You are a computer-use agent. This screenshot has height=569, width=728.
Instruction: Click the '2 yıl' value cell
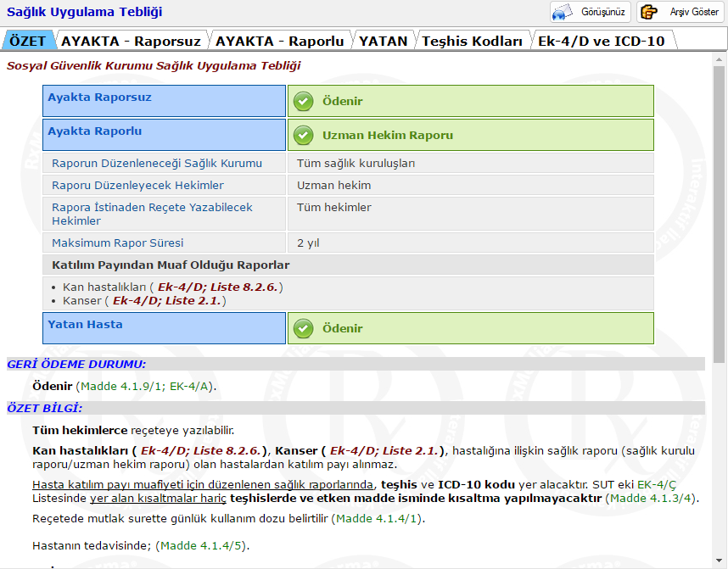471,243
